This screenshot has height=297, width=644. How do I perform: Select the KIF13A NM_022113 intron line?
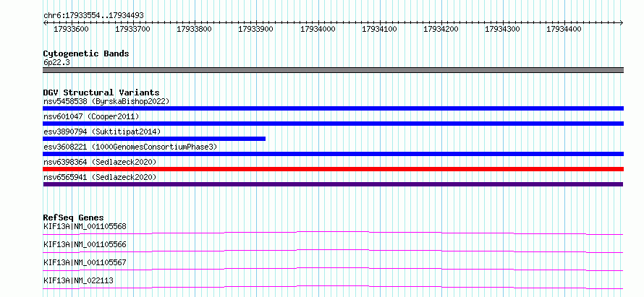pyautogui.click(x=333, y=287)
